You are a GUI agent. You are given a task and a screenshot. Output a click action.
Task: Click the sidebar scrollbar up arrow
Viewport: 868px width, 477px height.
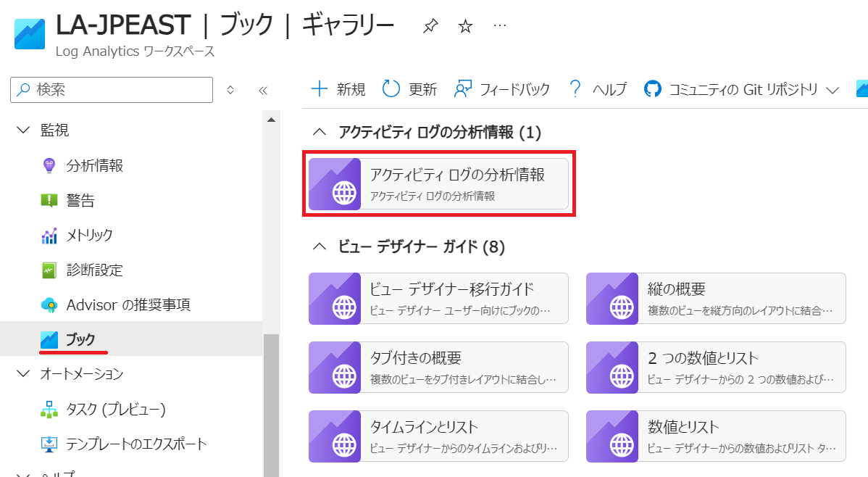[x=271, y=120]
